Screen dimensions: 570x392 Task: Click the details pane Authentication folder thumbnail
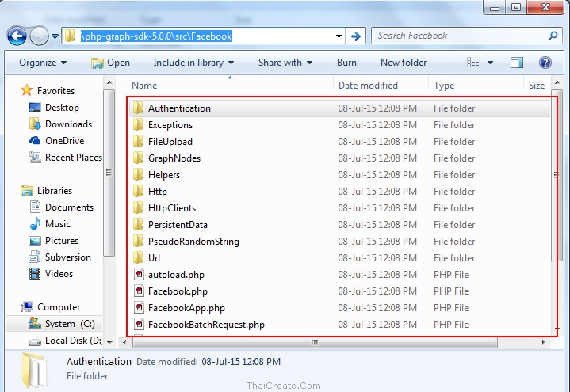pos(35,371)
